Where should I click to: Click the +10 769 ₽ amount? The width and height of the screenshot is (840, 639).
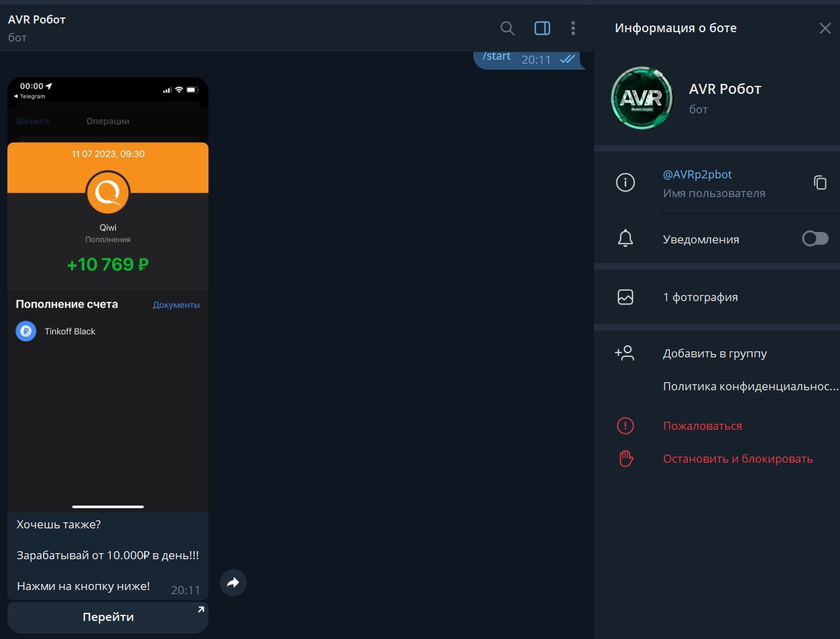pyautogui.click(x=108, y=265)
